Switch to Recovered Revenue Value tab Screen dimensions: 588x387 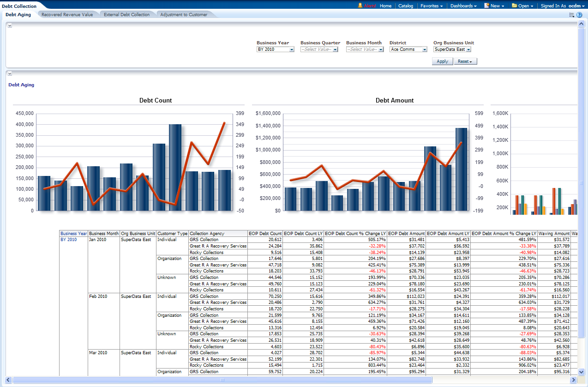click(x=67, y=15)
